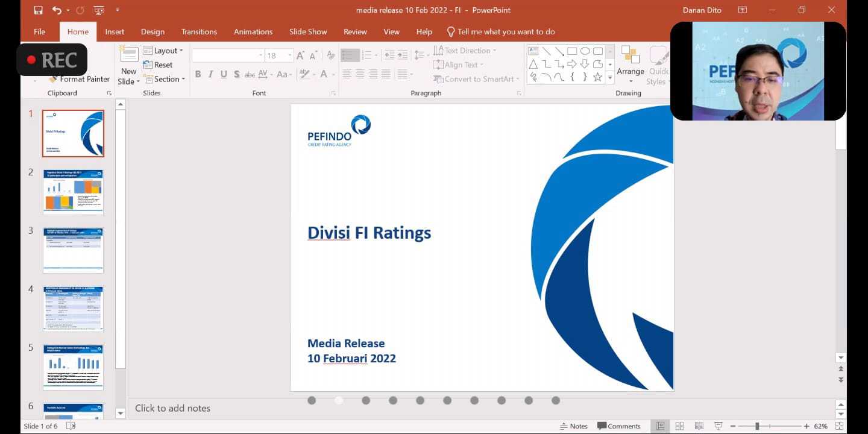The image size is (868, 434).
Task: Open the Arrange menu
Action: pos(631,64)
